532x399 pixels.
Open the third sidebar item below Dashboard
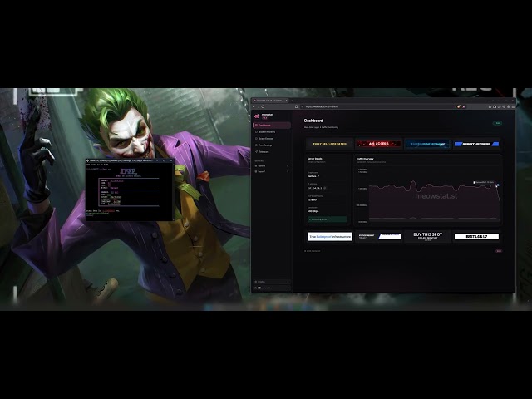[272, 139]
